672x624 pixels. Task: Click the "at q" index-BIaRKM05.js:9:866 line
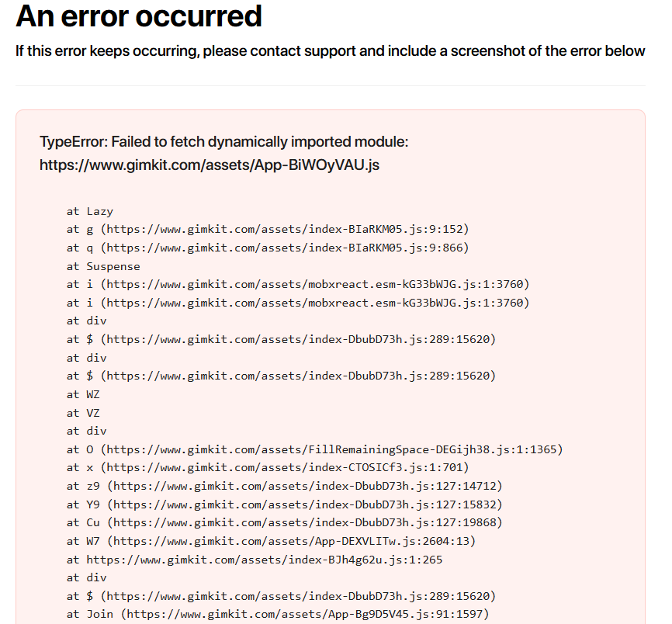[x=268, y=248]
